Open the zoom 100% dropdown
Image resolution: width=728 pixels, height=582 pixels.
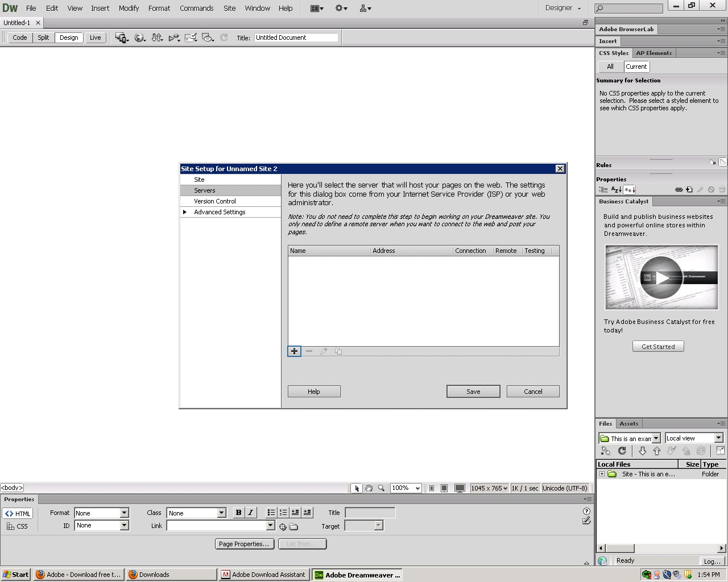(406, 488)
